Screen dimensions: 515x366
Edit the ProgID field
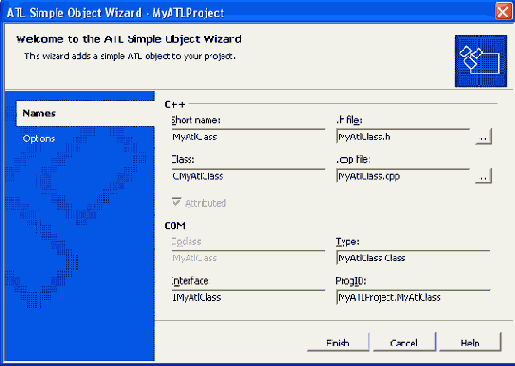(x=413, y=297)
